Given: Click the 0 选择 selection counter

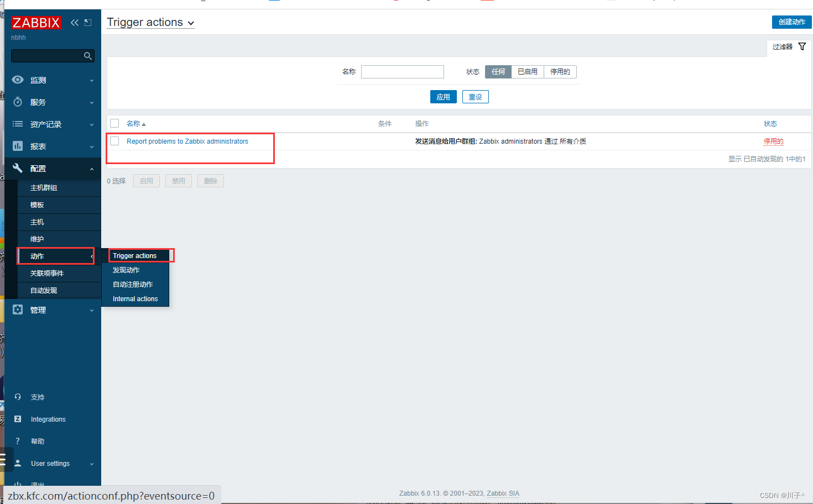Looking at the screenshot, I should click(x=116, y=181).
